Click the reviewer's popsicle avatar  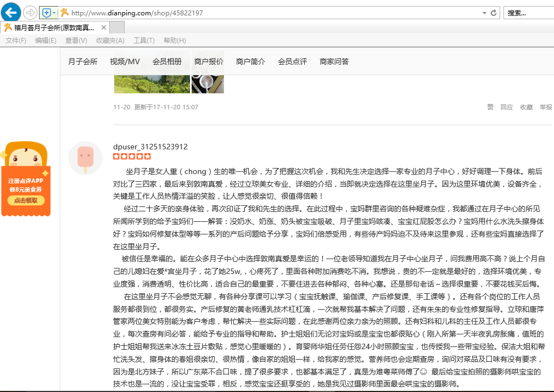(86, 158)
